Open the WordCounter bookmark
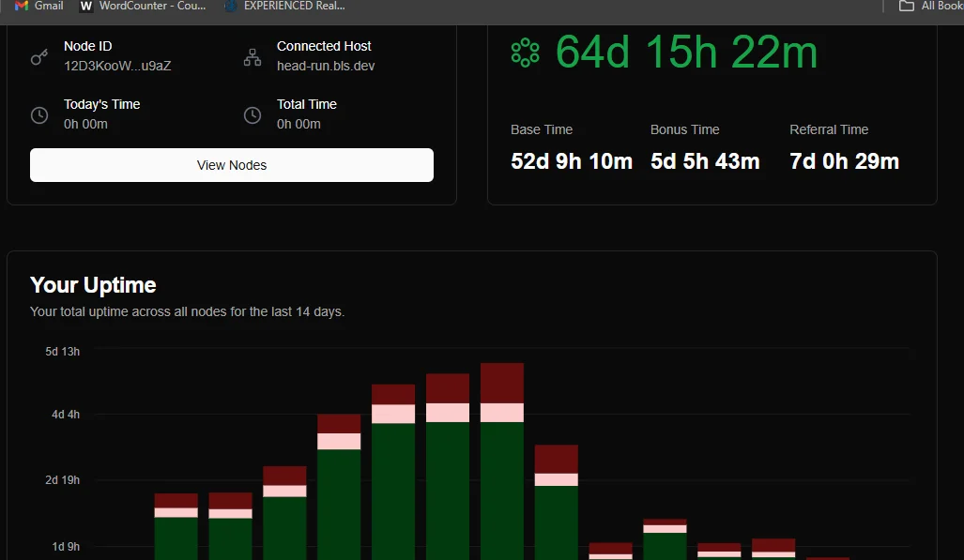 point(143,7)
